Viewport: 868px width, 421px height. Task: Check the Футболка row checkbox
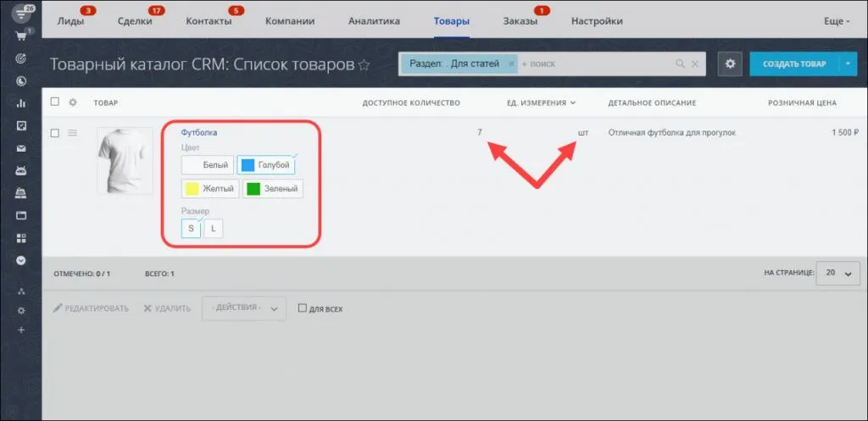point(55,133)
